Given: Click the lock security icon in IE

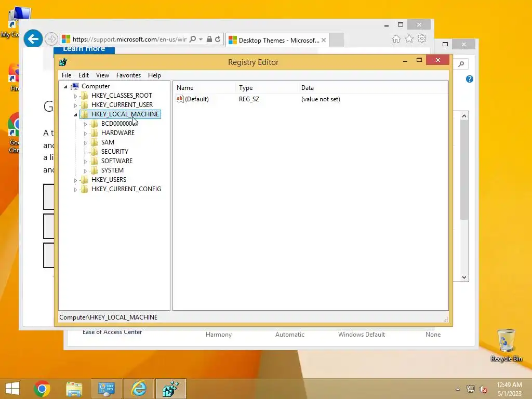Looking at the screenshot, I should (x=209, y=39).
